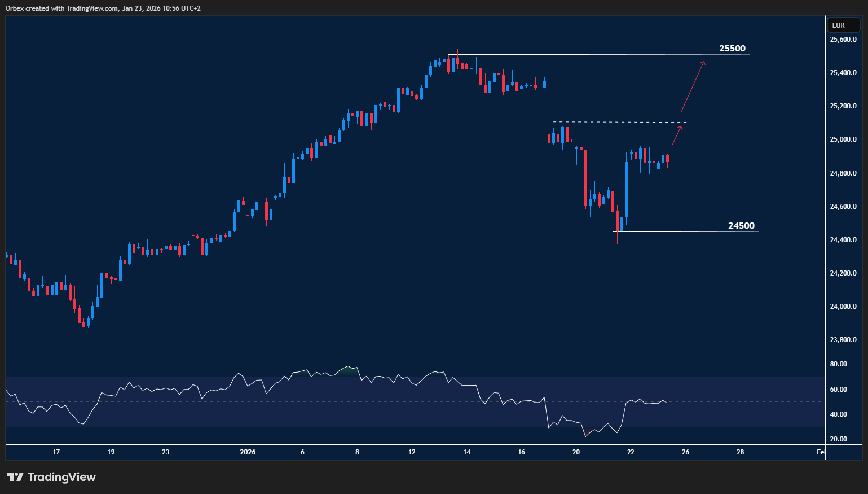Select the EUR currency label

pyautogui.click(x=843, y=25)
